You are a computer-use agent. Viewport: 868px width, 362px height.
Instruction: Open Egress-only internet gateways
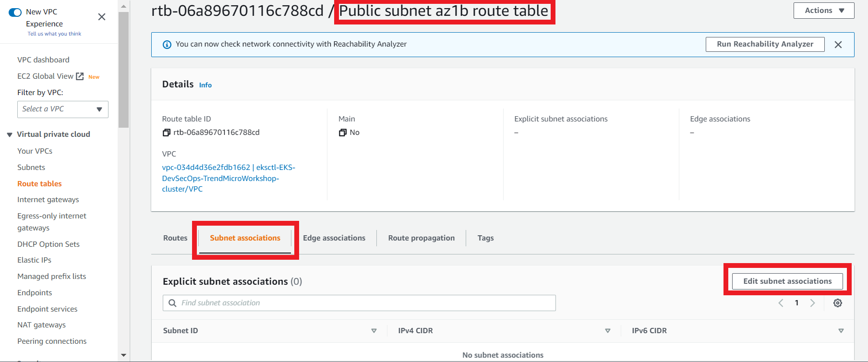52,222
